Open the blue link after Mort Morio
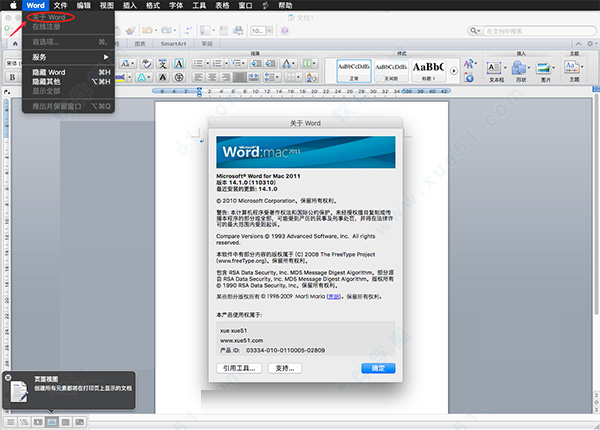 334,296
